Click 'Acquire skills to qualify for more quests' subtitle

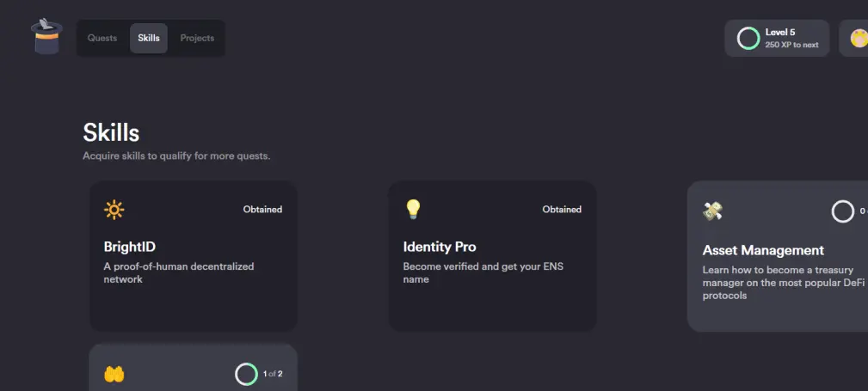176,156
